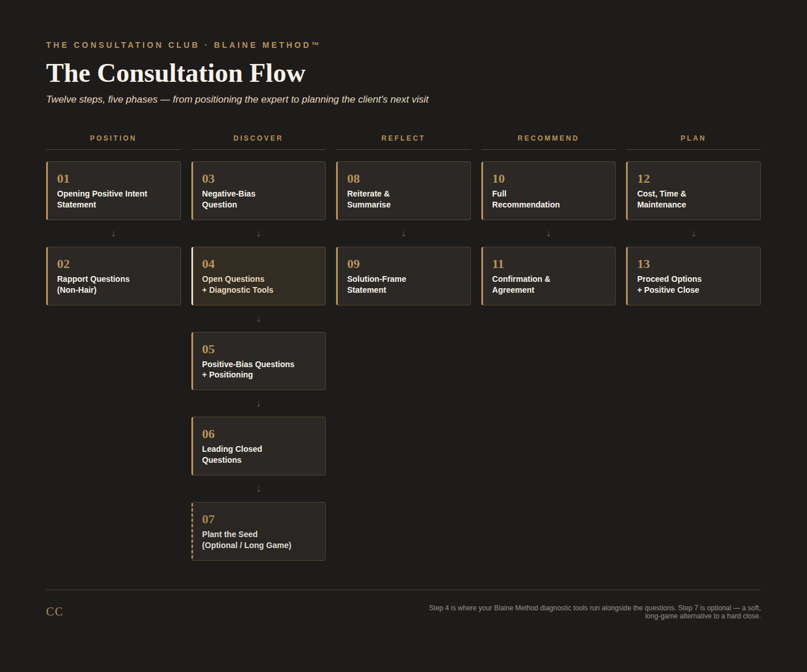This screenshot has width=807, height=672.
Task: Click the PLAN phase heading
Action: tap(693, 138)
